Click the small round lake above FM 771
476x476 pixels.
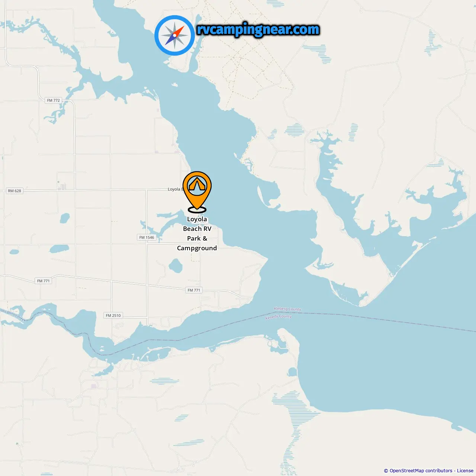(176, 265)
